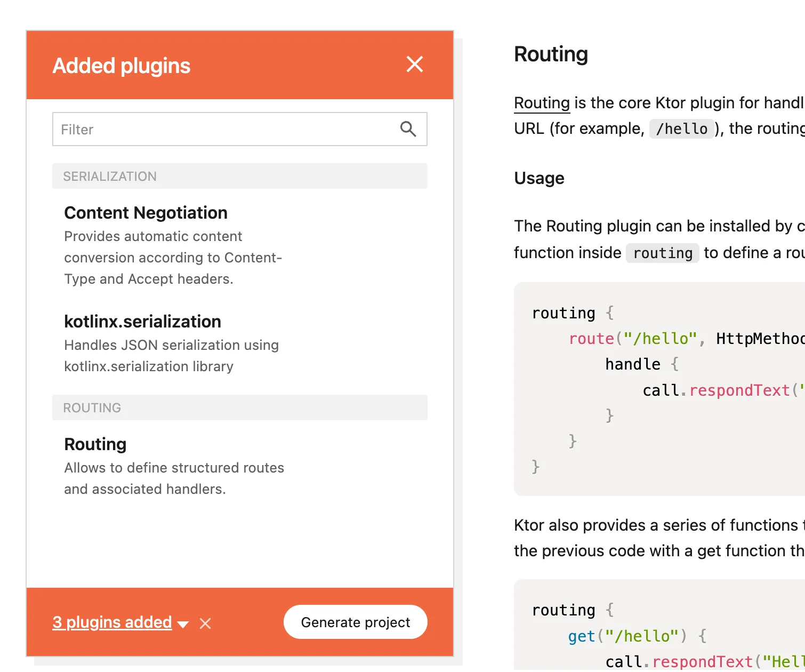Click the kotlinx.serialization description text
805x672 pixels.
pyautogui.click(x=171, y=356)
